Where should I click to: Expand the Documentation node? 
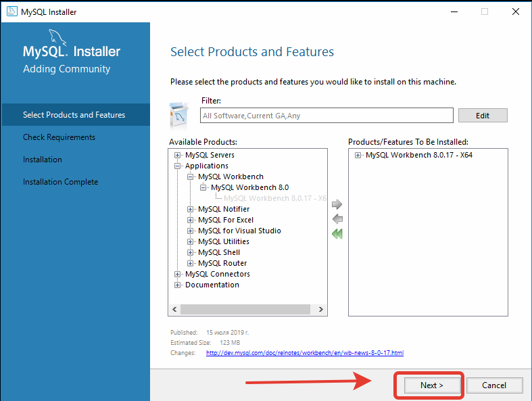coord(177,285)
